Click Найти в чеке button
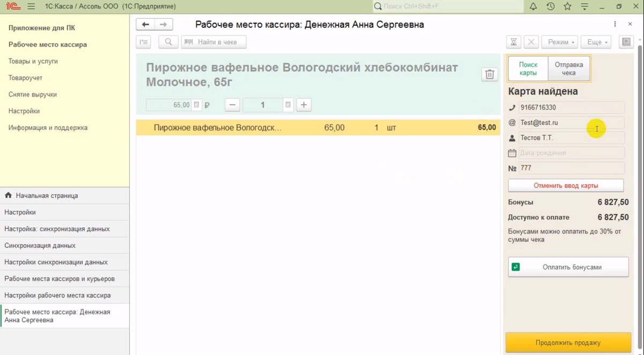Screen dimensions: 644x355 pyautogui.click(x=214, y=42)
